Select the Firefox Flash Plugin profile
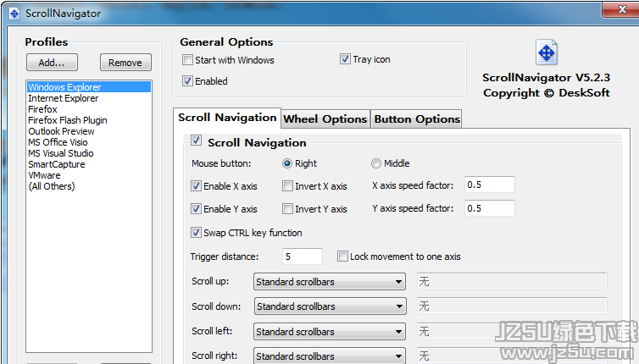The image size is (639, 364). click(x=68, y=120)
